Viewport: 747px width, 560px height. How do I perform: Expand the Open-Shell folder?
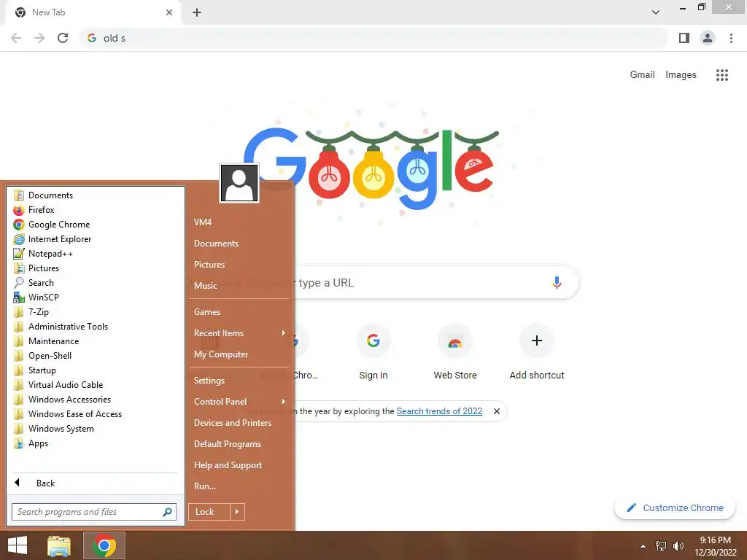(50, 356)
